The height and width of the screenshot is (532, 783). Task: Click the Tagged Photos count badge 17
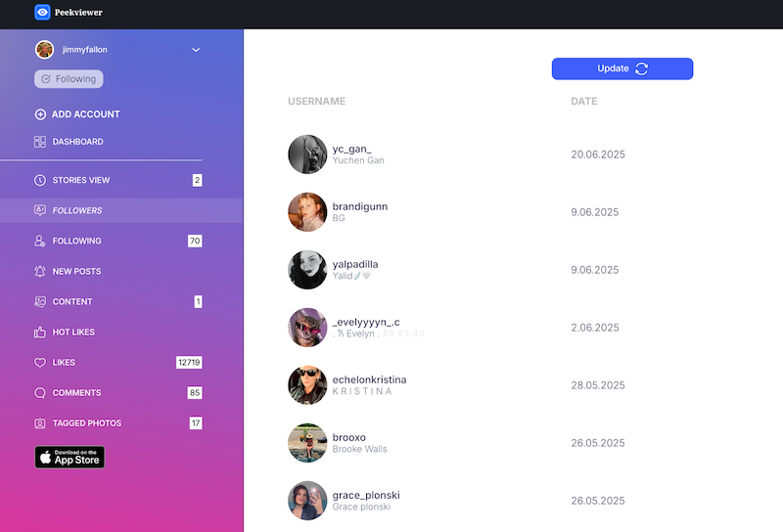[196, 423]
